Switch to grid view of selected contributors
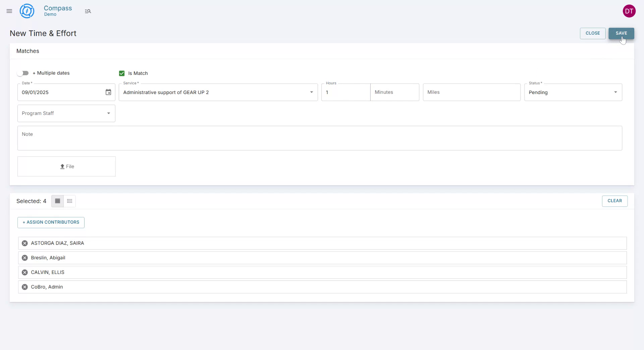The height and width of the screenshot is (350, 644). click(x=69, y=201)
